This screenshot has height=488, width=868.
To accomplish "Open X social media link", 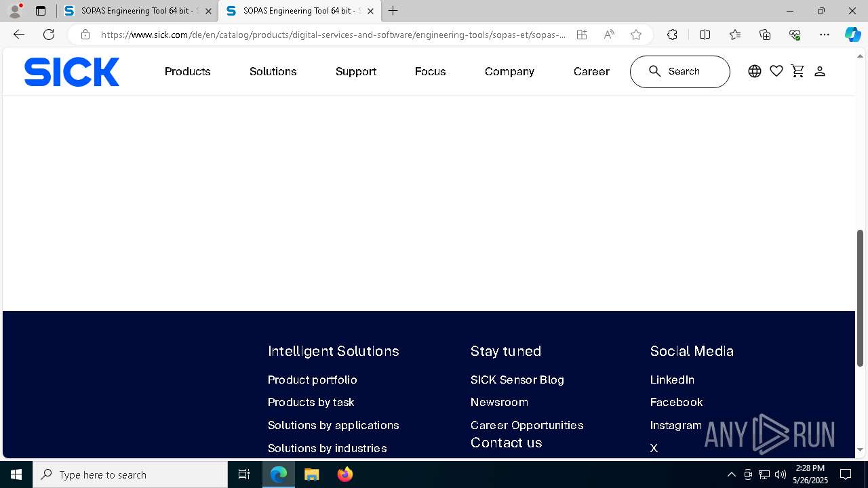I will point(654,448).
